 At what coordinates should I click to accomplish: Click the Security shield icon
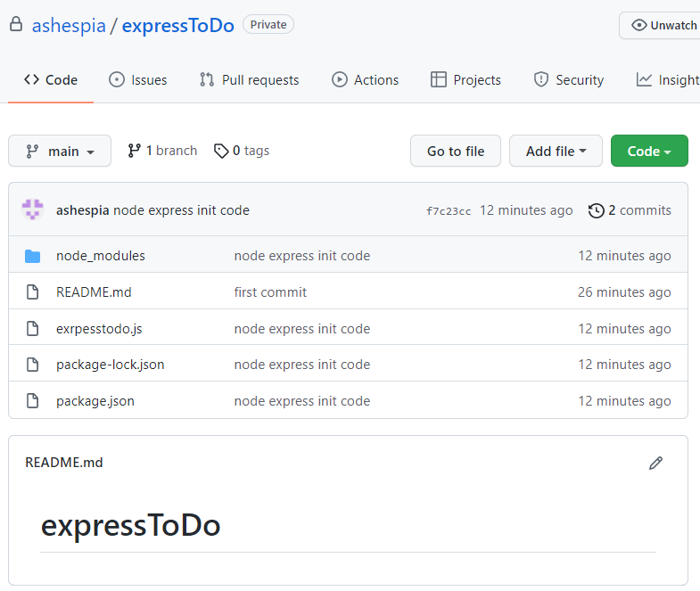click(x=541, y=80)
